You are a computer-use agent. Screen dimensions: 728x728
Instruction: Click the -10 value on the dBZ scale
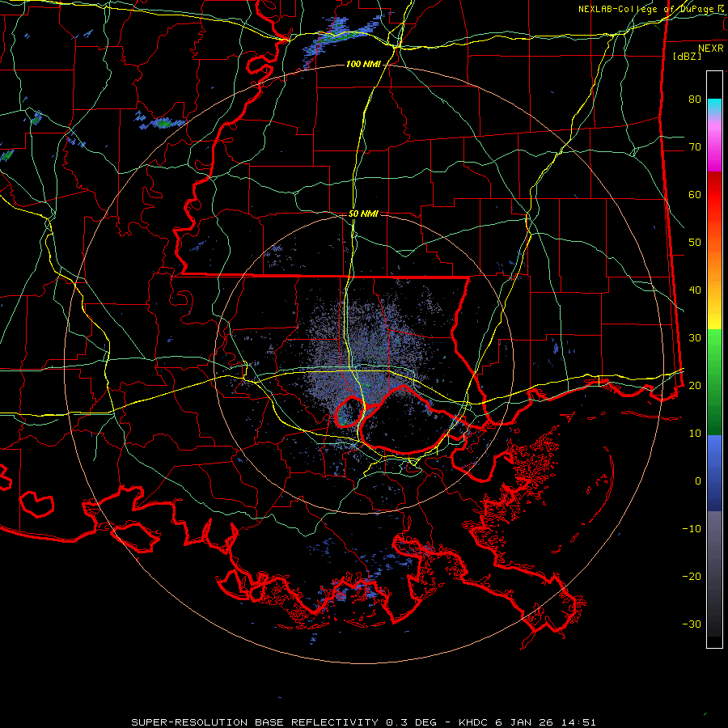pos(692,528)
